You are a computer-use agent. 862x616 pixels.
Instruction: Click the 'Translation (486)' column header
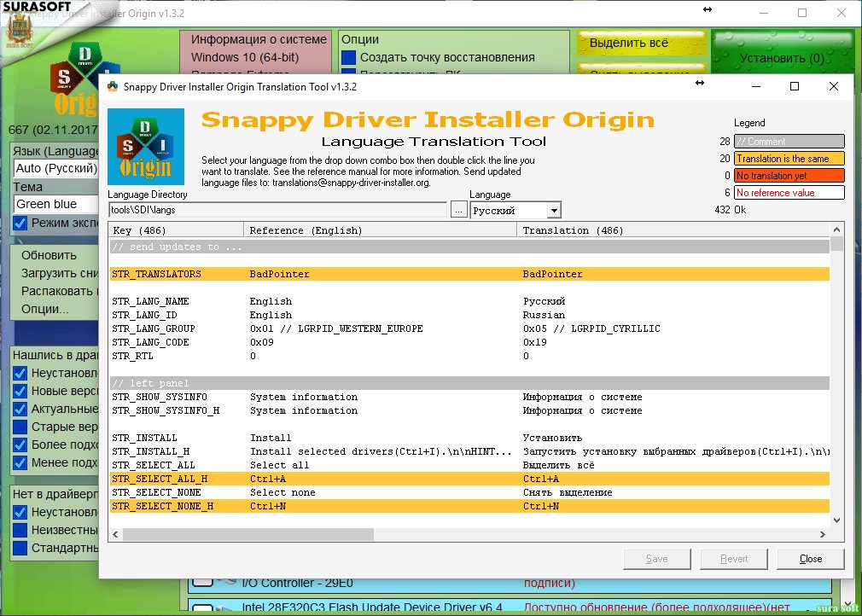[673, 230]
